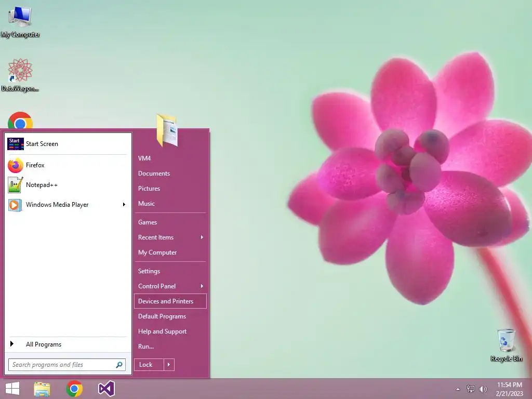The height and width of the screenshot is (399, 532).
Task: Click the taskbar clock showing 11:54 PM
Action: 510,389
